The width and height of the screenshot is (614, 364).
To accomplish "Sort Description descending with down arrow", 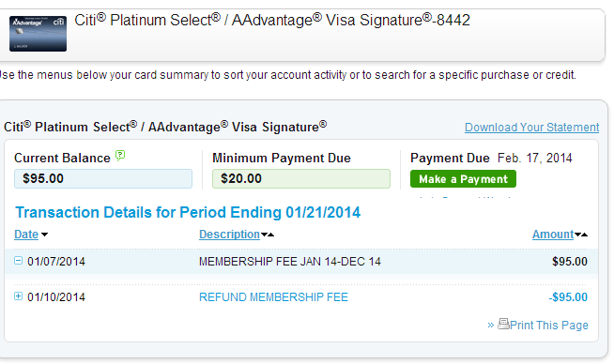I will [264, 235].
